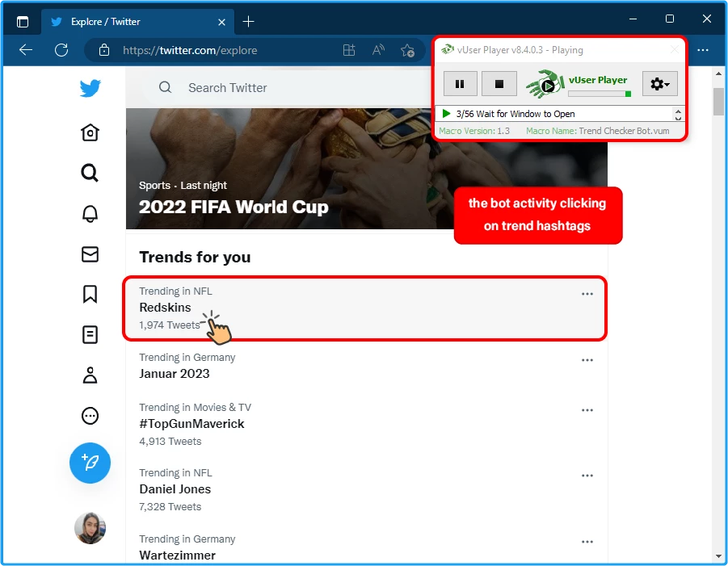Open the Daniel Jones trend
Viewport: 728px width, 566px height.
[365, 489]
